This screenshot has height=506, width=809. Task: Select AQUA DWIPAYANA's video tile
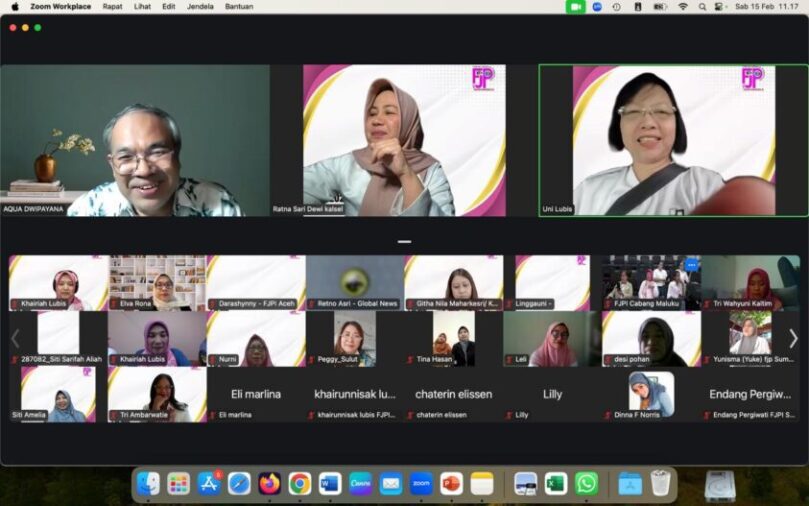coord(135,140)
